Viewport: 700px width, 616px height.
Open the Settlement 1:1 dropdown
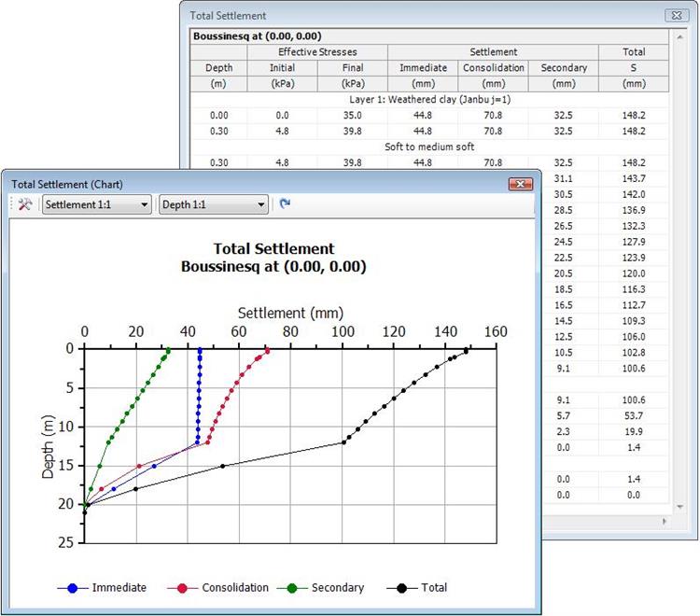[97, 204]
